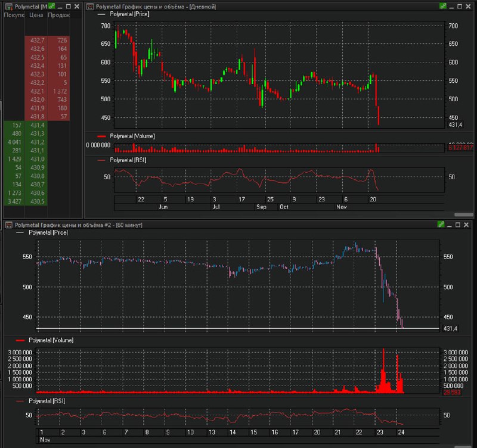The image size is (477, 448).
Task: Maximize the 60 минут chart window
Action: coord(457,225)
